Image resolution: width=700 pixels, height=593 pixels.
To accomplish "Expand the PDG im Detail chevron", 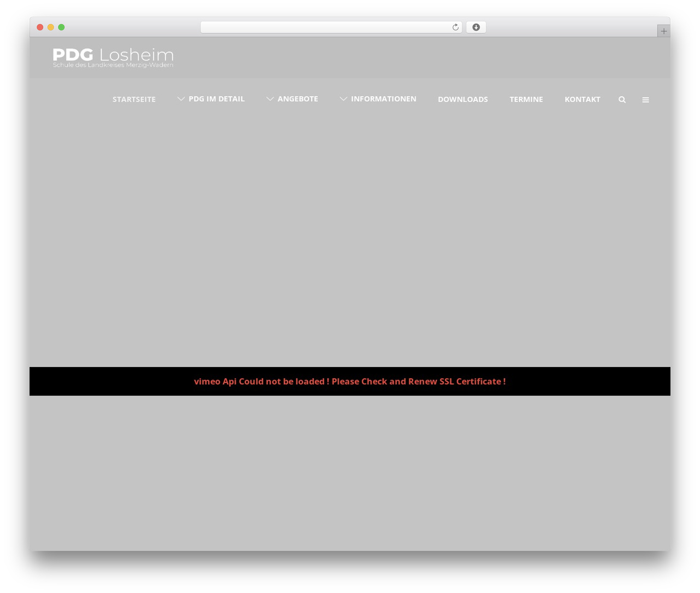I will click(x=181, y=99).
